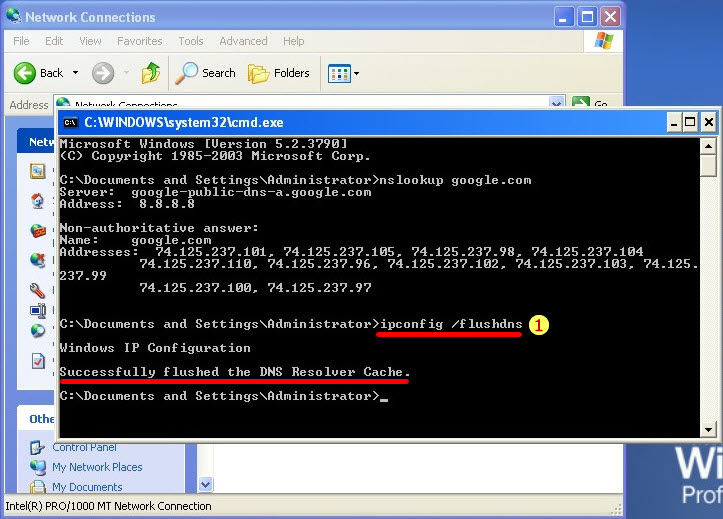Click the 'Windows IP Configuration' line
Viewport: 723px width, 519px height.
tap(155, 348)
